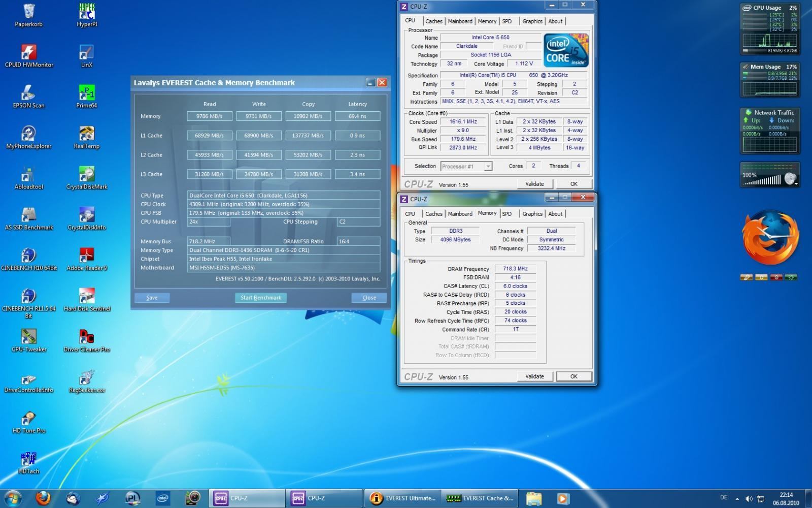Click the L1 Cache Copy value 137737 MB/s
Viewport: 812px width, 508px height.
pos(308,136)
